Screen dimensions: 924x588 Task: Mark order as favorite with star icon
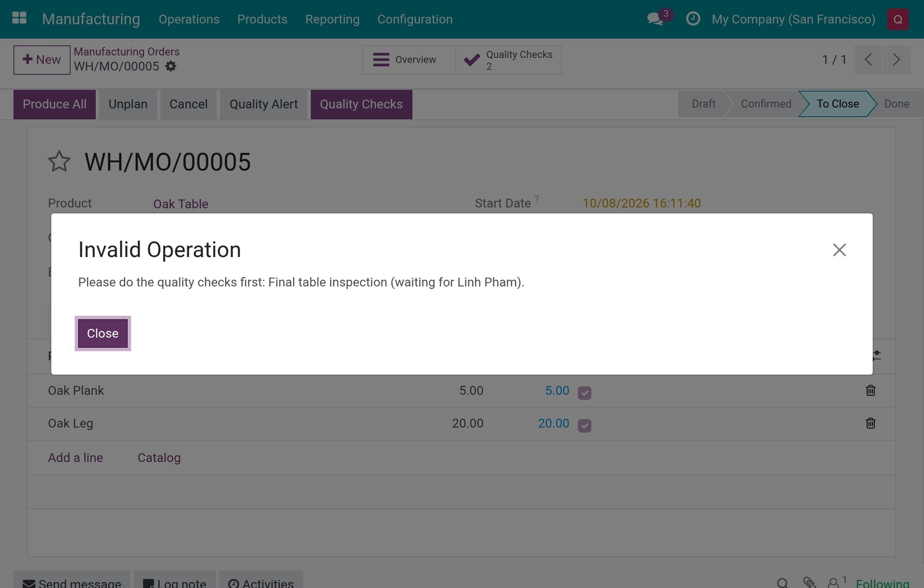coord(59,162)
